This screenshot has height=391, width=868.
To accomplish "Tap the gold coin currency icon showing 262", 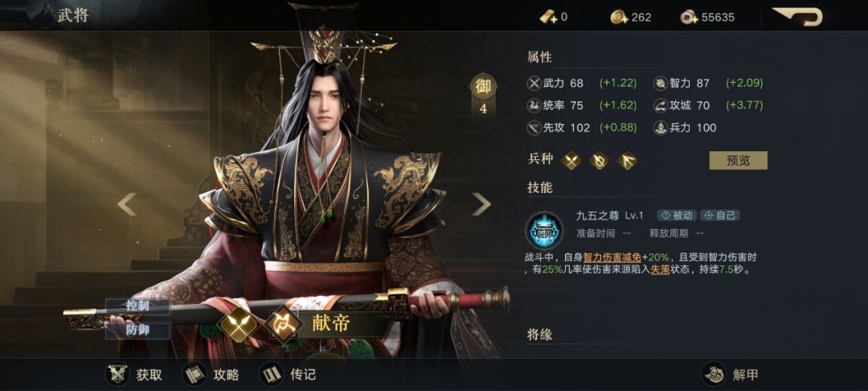I will coord(619,17).
